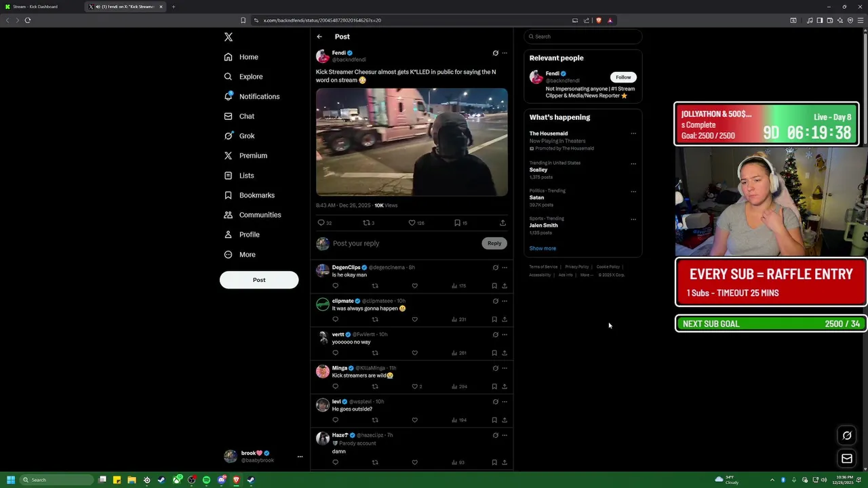868x488 pixels.
Task: Open The Housemaid trend options
Action: point(633,134)
